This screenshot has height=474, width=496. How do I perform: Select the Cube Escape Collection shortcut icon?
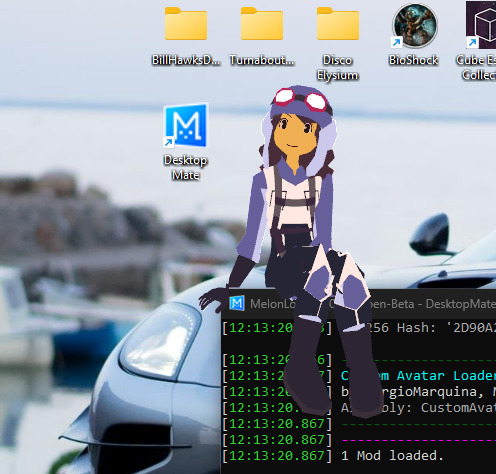point(481,25)
